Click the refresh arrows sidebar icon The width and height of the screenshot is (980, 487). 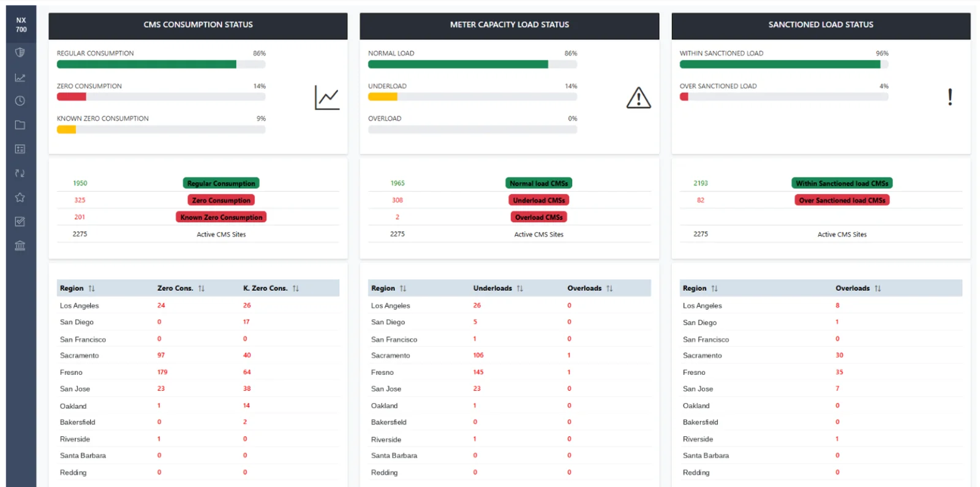point(20,173)
